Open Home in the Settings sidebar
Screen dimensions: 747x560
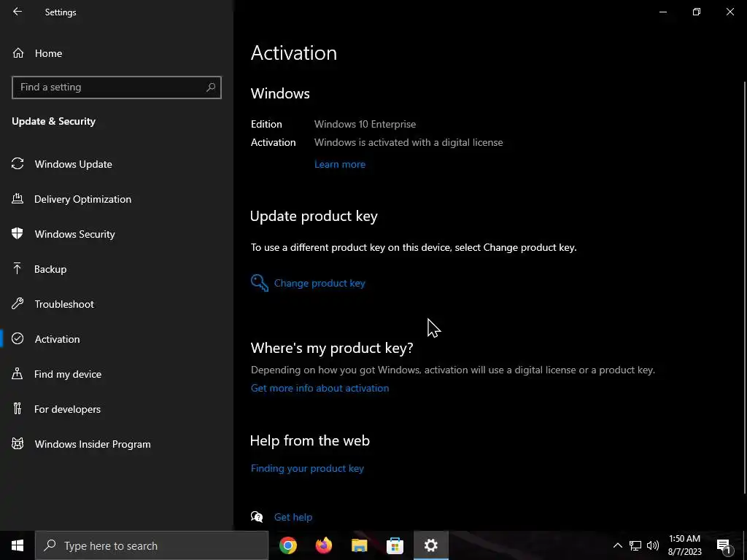117,53
